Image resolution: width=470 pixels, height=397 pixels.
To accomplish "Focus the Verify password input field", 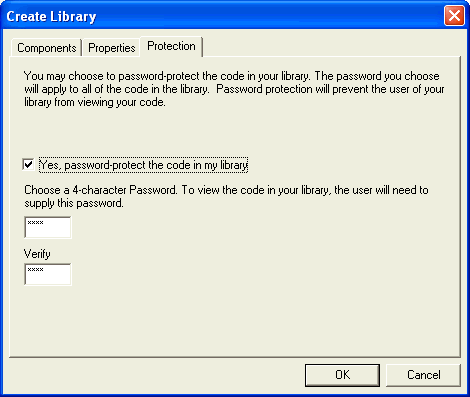I will coord(48,274).
